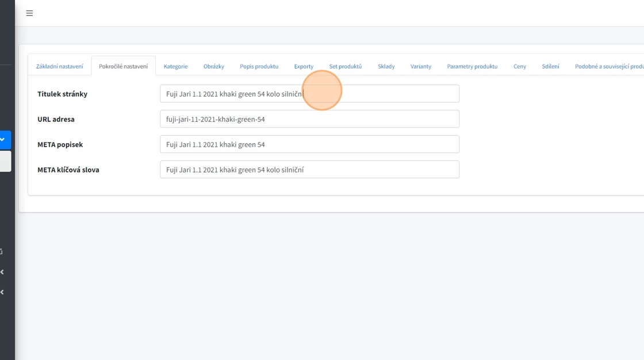Show the Varianty tab
The image size is (644, 360).
[420, 66]
